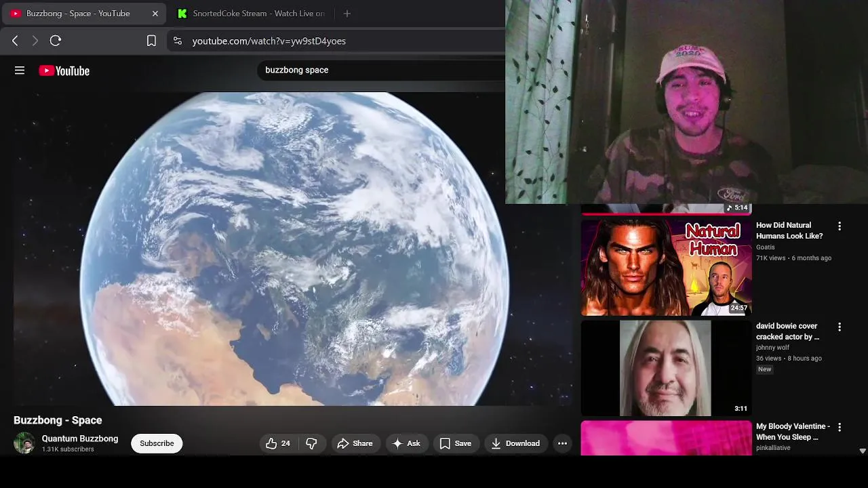Open 'How Did Natural Humans Look Like?' title
The height and width of the screenshot is (488, 868).
(789, 230)
